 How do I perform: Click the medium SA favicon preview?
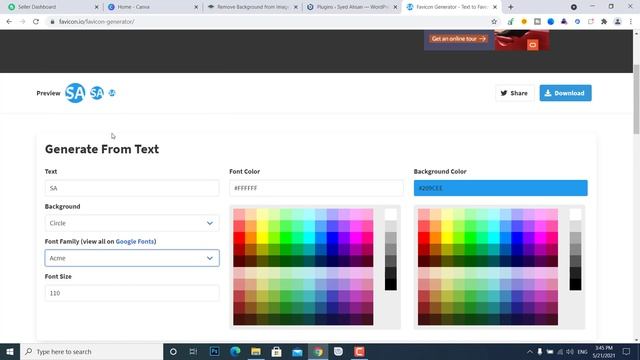(97, 93)
